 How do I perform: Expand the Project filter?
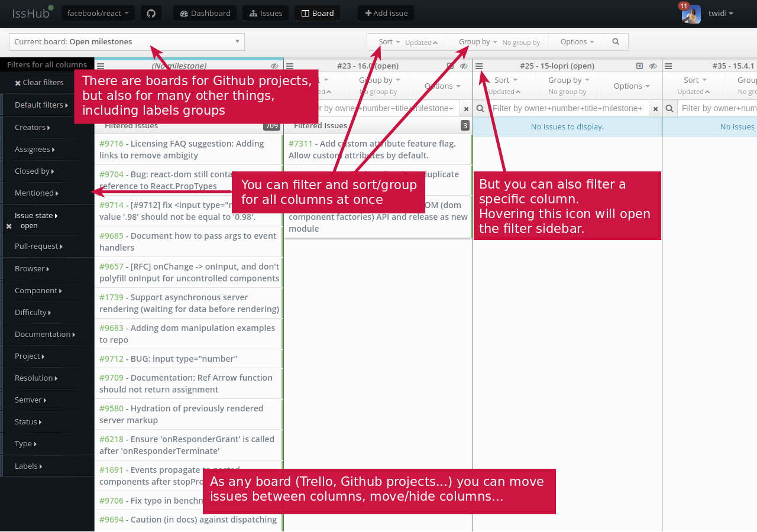click(30, 356)
